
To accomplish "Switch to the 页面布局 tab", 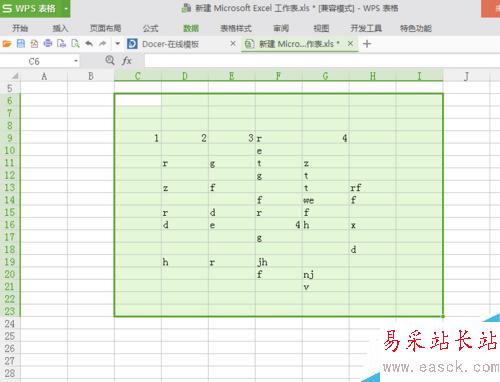I will coord(105,28).
